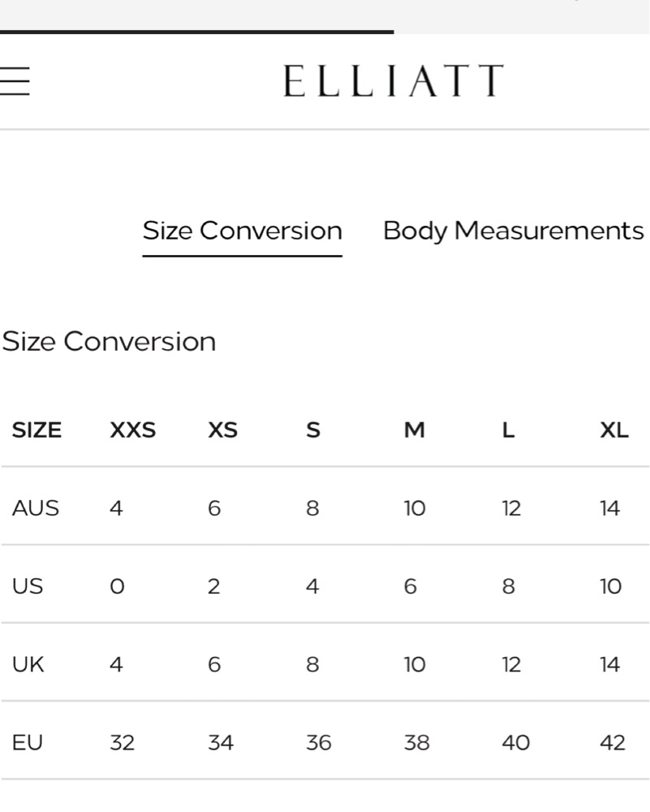650x812 pixels.
Task: Click the AUS row label
Action: tap(35, 508)
